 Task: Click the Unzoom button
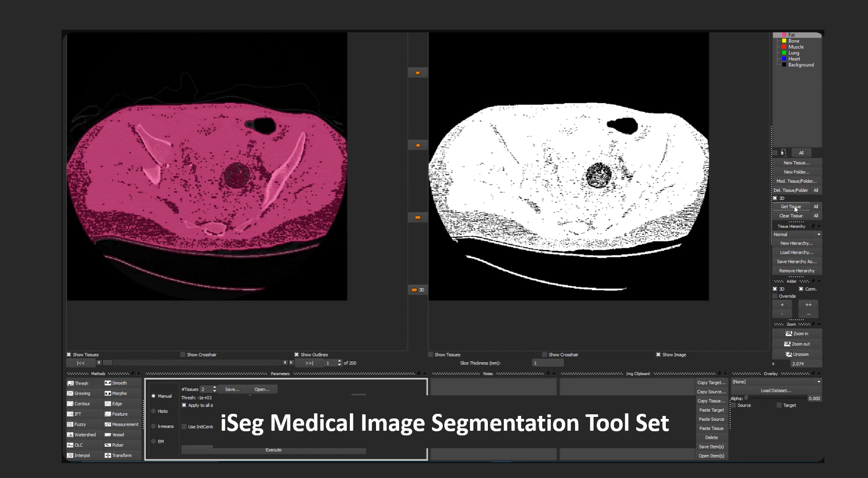(797, 354)
